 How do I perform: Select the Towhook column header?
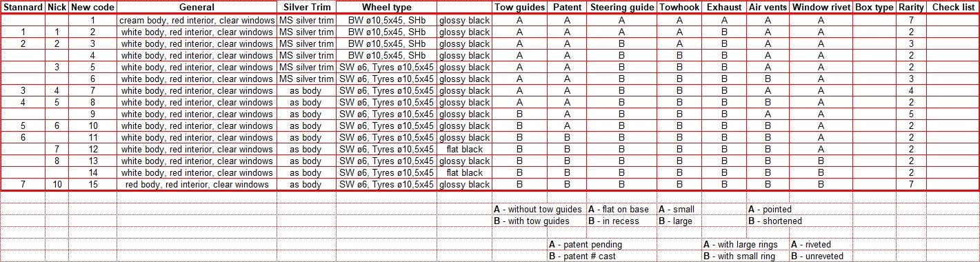tap(679, 7)
